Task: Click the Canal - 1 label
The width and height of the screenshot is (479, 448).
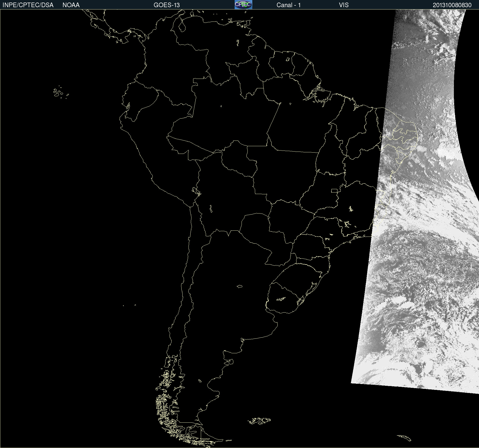Action: (x=288, y=5)
